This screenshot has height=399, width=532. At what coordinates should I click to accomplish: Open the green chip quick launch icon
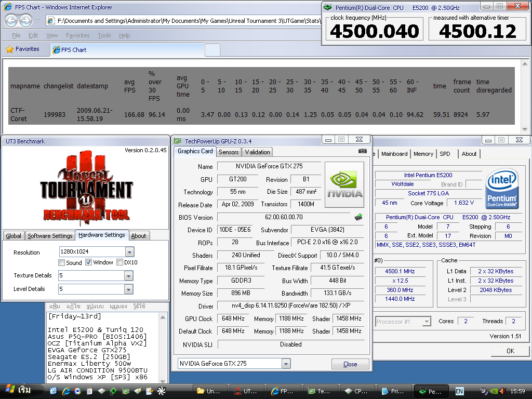pyautogui.click(x=113, y=391)
